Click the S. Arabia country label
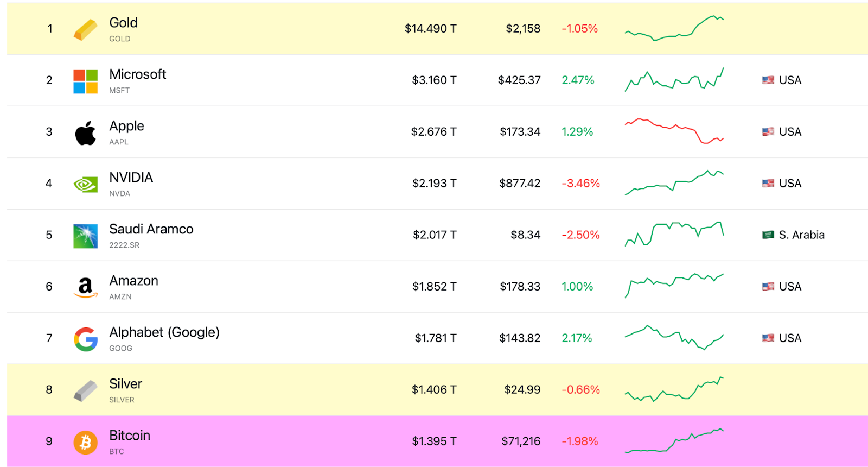This screenshot has height=467, width=868. click(801, 235)
